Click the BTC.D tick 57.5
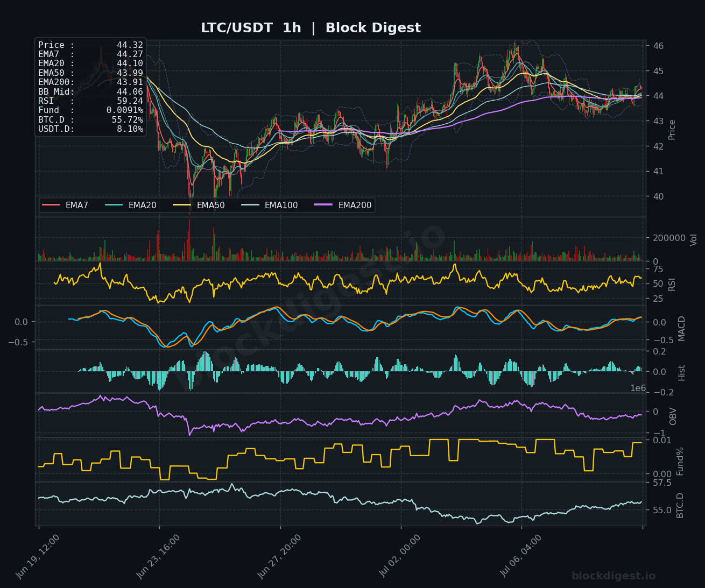The image size is (705, 588). click(662, 483)
